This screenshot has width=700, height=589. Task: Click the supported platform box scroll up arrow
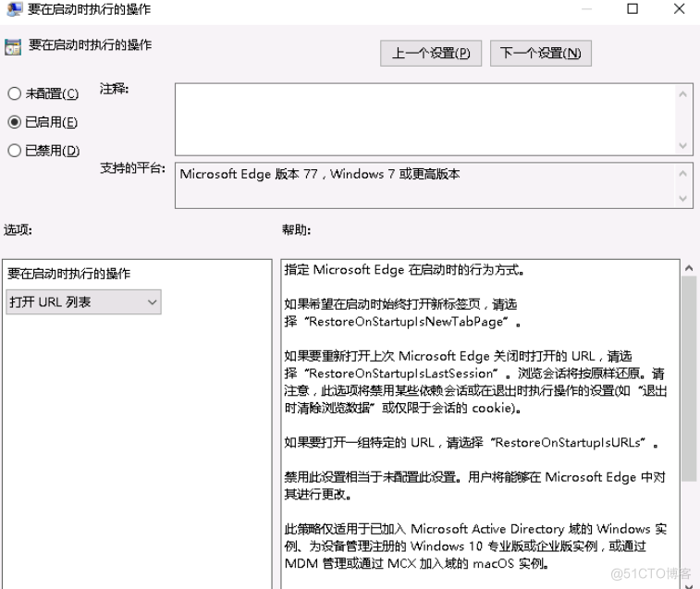click(x=682, y=173)
